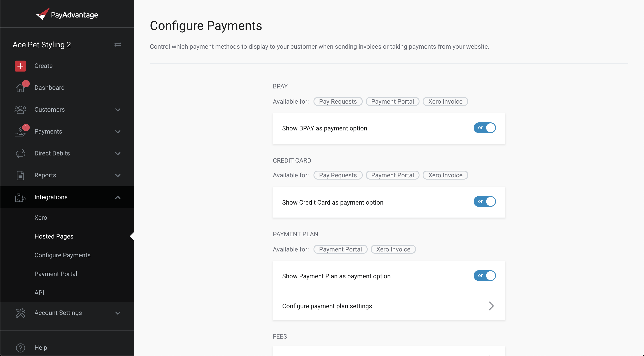Click the 'FEES' section heading

[280, 336]
